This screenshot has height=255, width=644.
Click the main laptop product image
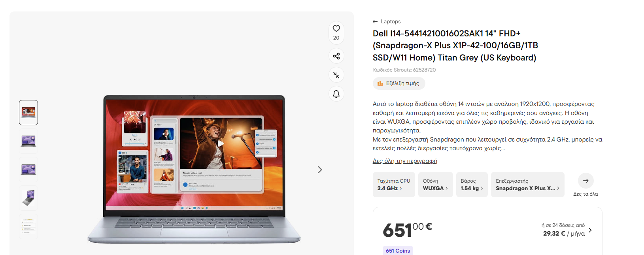coord(194,169)
